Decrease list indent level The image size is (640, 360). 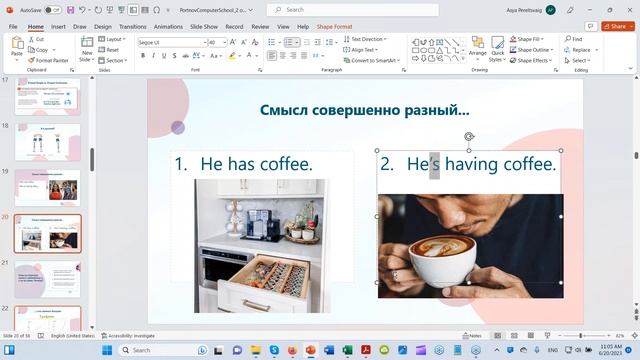click(x=307, y=42)
